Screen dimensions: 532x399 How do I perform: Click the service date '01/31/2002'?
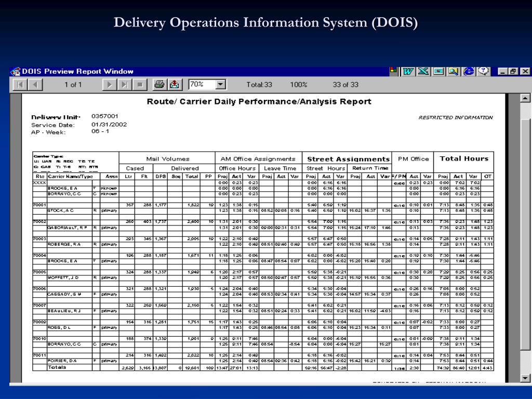[109, 125]
